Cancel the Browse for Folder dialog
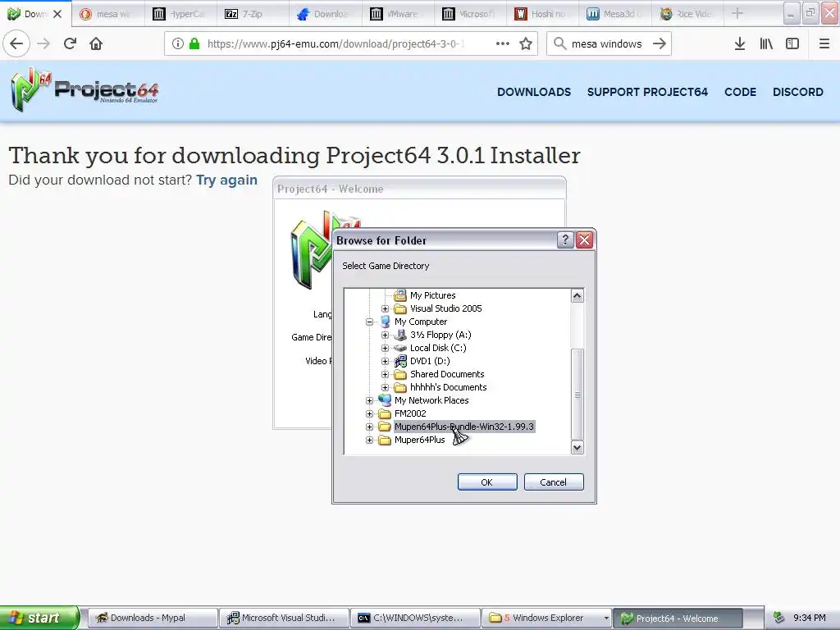 pyautogui.click(x=554, y=482)
